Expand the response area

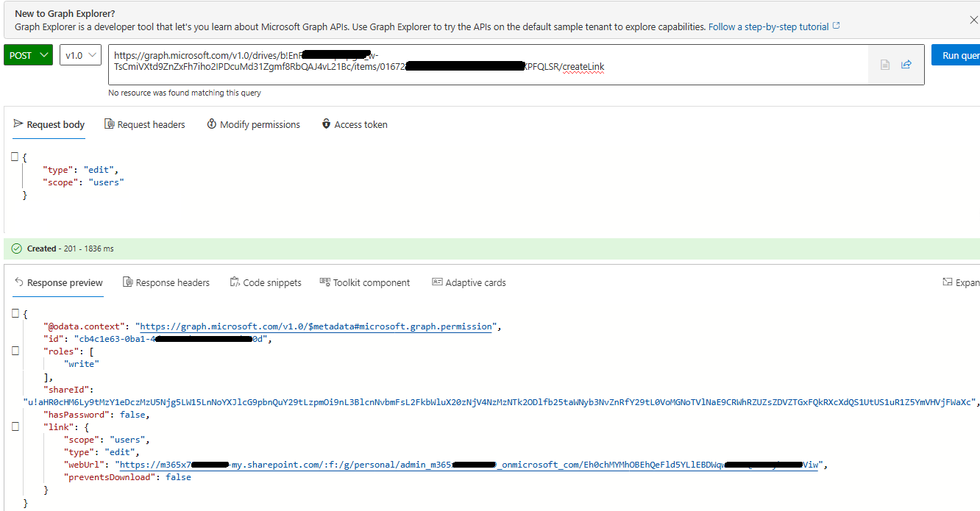(961, 282)
